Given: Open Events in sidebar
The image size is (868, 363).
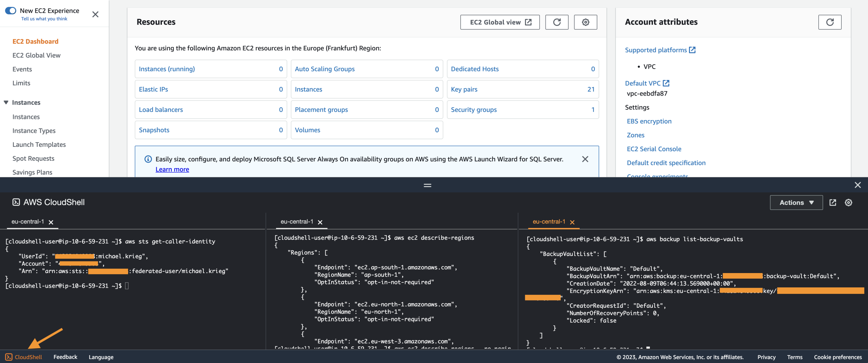Looking at the screenshot, I should pyautogui.click(x=22, y=69).
